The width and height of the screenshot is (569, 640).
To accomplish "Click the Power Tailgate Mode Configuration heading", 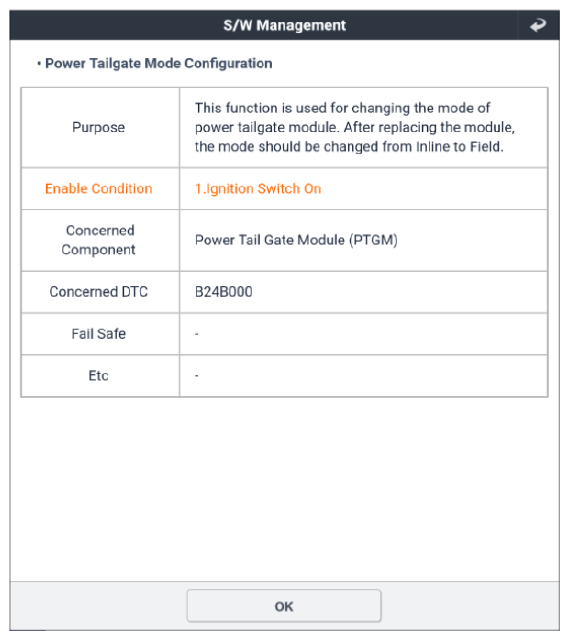I will 158,63.
